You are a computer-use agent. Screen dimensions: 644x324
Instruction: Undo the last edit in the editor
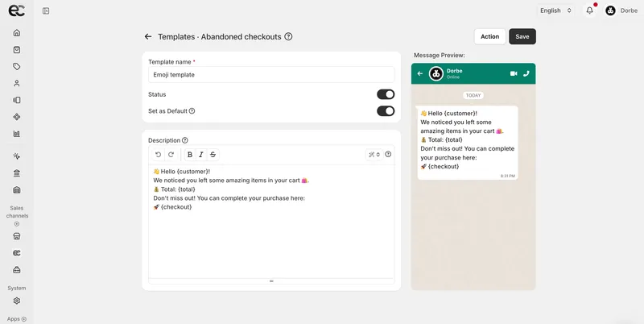point(158,155)
